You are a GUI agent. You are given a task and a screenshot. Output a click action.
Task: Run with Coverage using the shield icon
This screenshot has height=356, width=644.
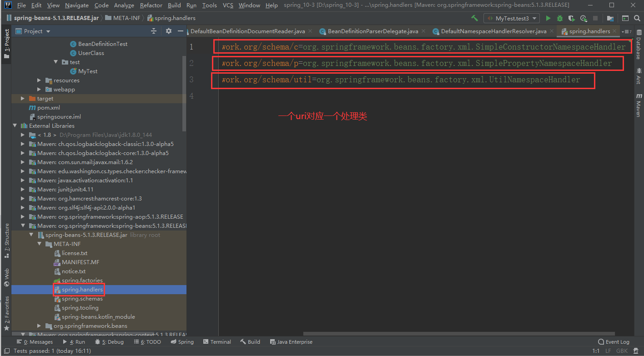572,18
